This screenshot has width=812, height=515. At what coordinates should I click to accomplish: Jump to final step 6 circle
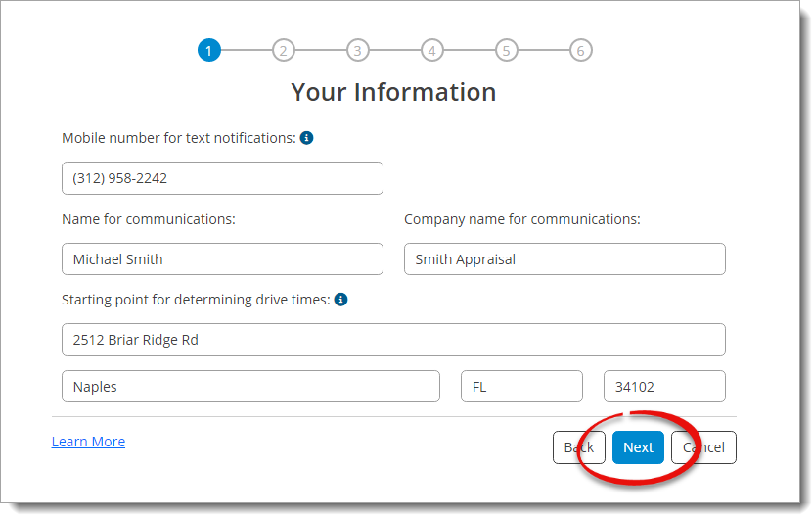[580, 50]
